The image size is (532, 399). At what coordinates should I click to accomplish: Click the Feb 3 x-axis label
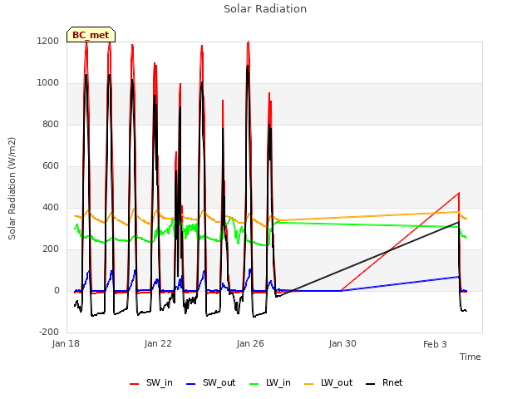click(x=435, y=344)
